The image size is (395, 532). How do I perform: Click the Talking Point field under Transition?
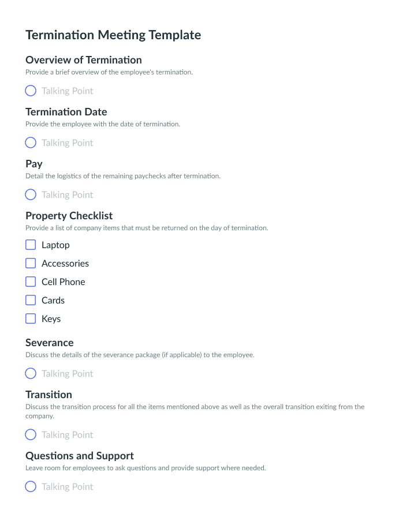click(67, 434)
